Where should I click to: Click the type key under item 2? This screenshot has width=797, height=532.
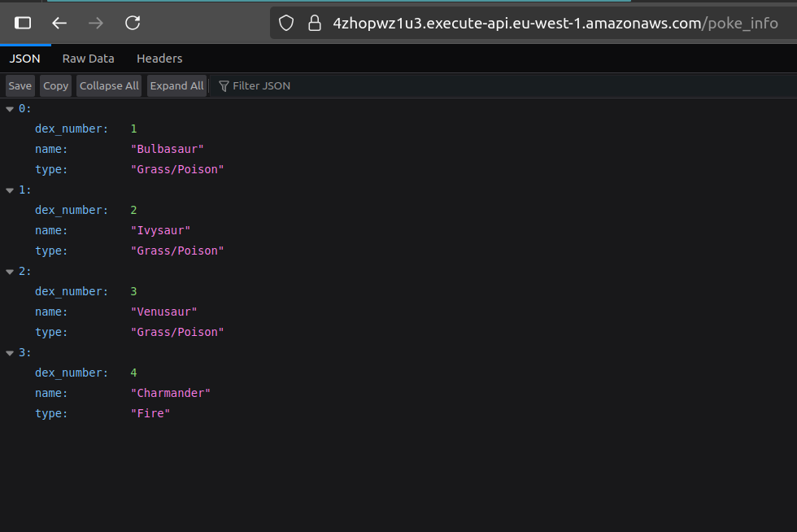coord(51,333)
